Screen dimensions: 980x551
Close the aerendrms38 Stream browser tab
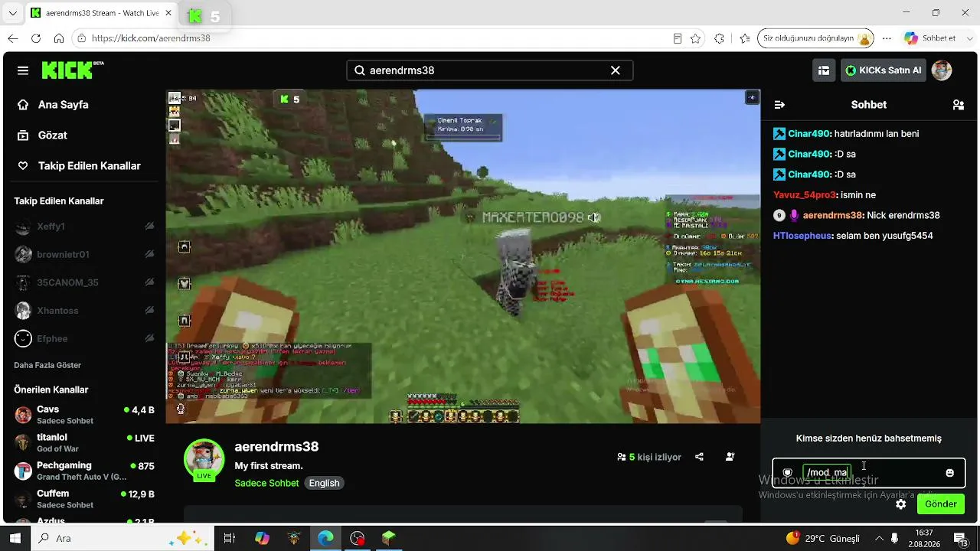[x=168, y=13]
